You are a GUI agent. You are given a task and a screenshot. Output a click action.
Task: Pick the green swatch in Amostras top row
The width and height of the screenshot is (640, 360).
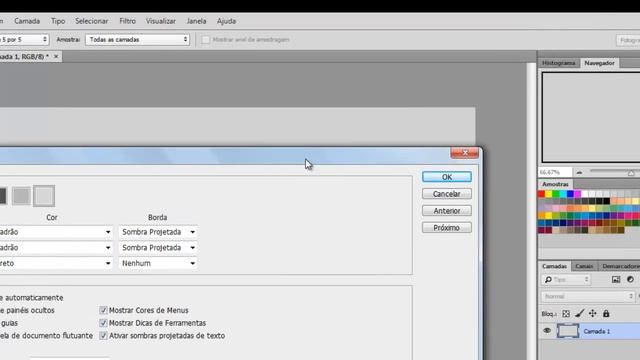tap(556, 194)
